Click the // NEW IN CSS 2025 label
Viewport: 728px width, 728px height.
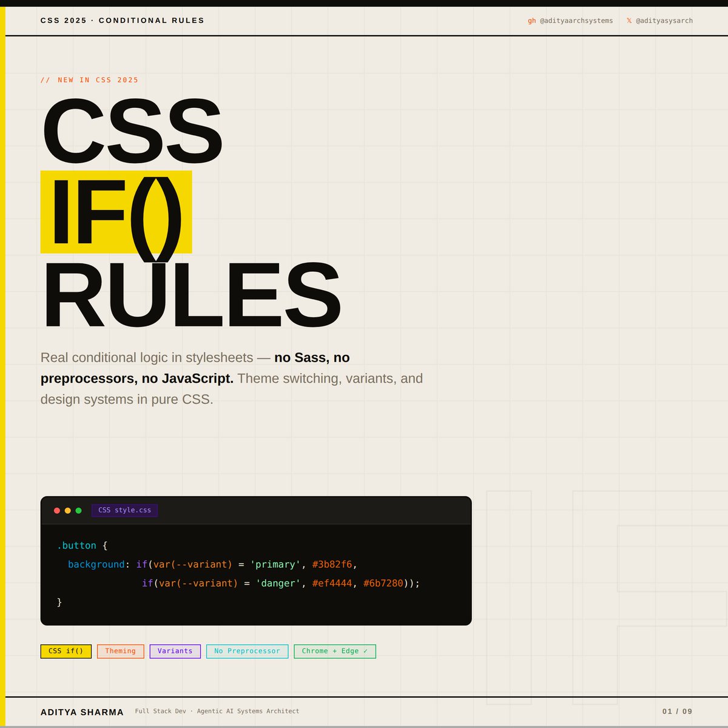[90, 80]
